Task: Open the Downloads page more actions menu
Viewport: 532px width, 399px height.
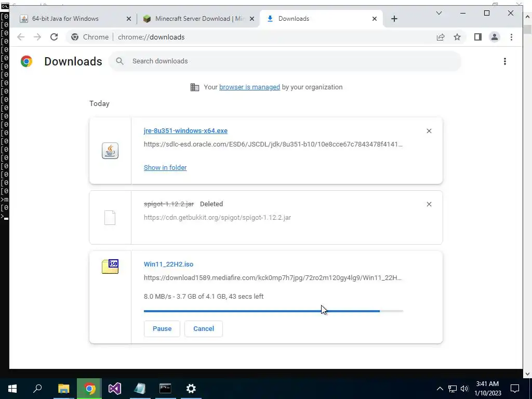Action: point(505,61)
